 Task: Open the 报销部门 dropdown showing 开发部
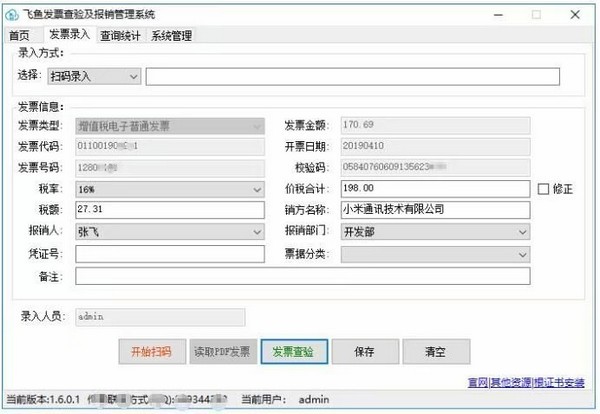click(435, 231)
